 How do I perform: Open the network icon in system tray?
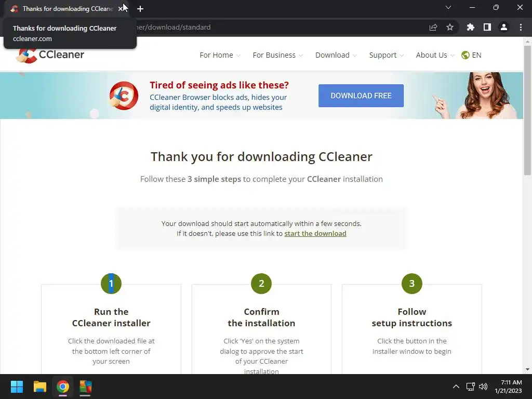click(x=470, y=387)
